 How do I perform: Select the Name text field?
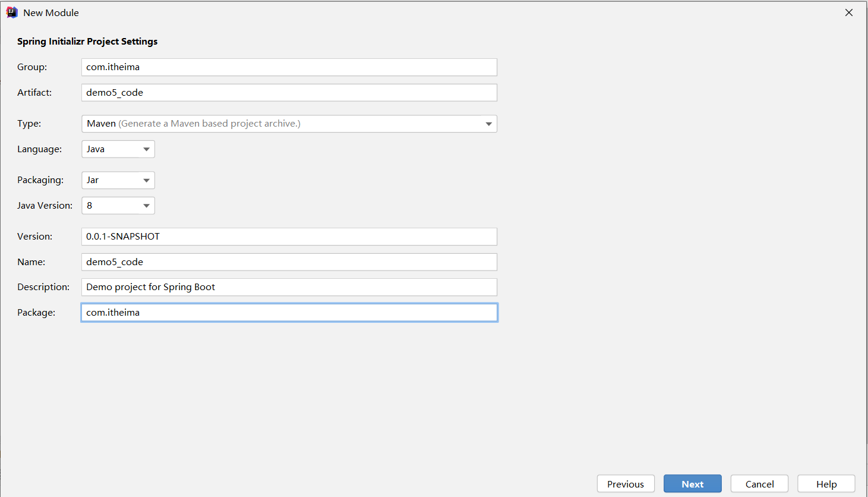tap(289, 262)
